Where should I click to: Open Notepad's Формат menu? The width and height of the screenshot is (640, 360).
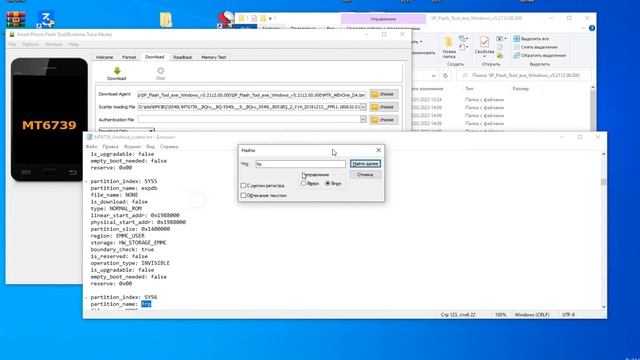(x=132, y=146)
